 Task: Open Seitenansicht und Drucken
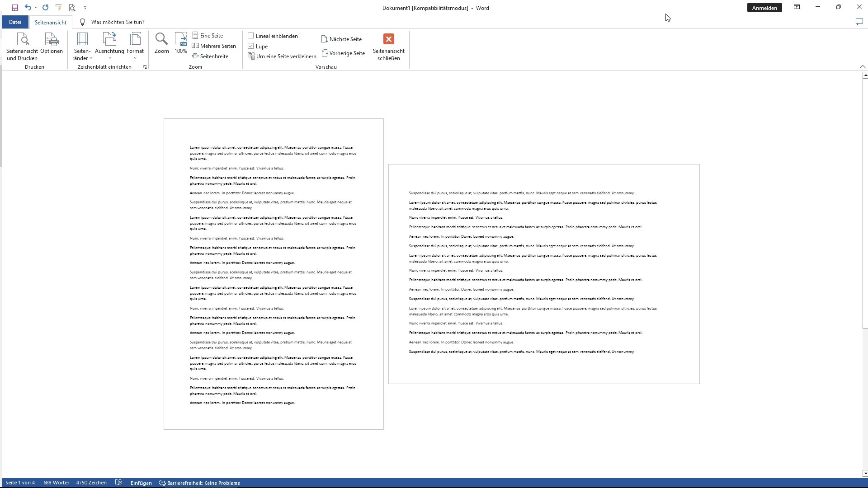pos(22,46)
